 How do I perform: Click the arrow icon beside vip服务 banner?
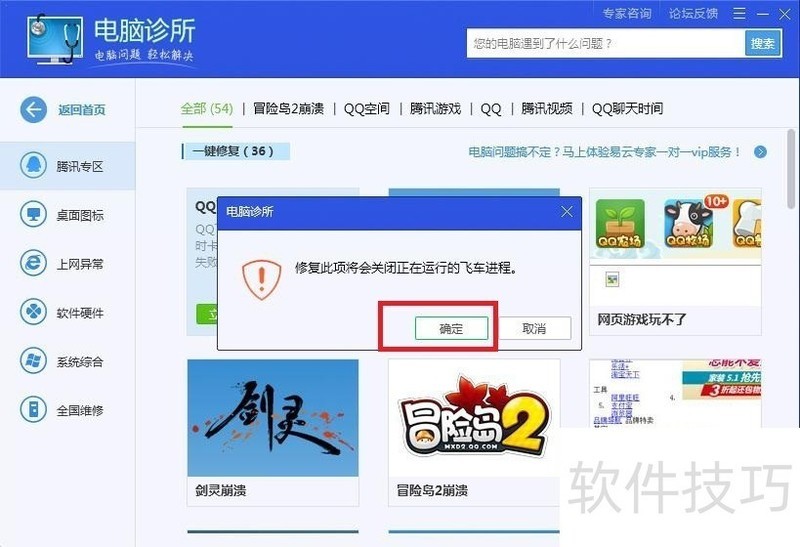pos(760,152)
